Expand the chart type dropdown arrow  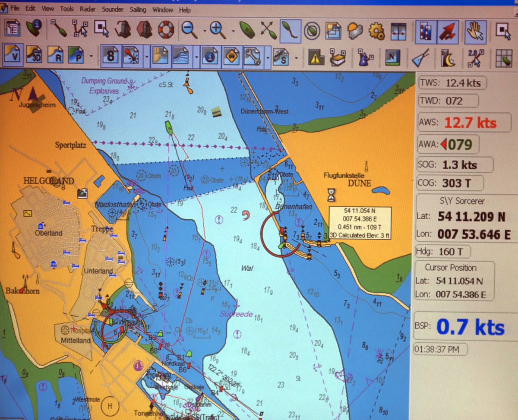tap(91, 57)
